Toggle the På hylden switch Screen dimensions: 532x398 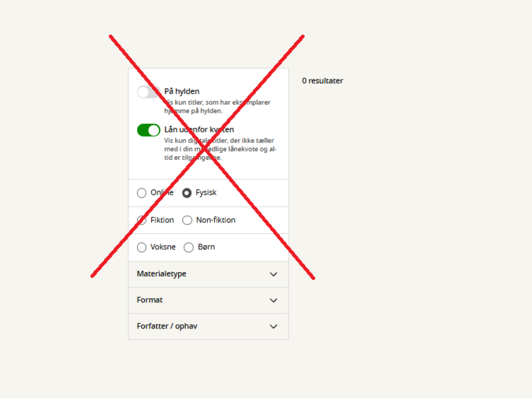point(148,91)
